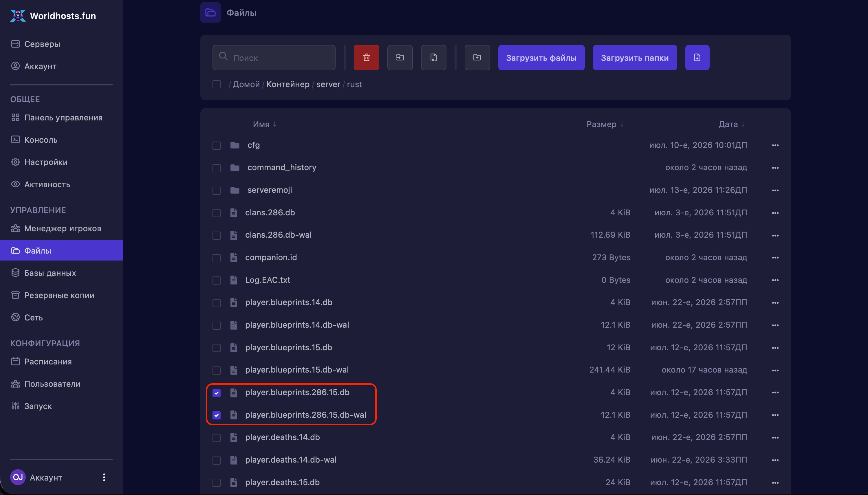Open the player.deaths.14.db-wal file

pyautogui.click(x=291, y=460)
